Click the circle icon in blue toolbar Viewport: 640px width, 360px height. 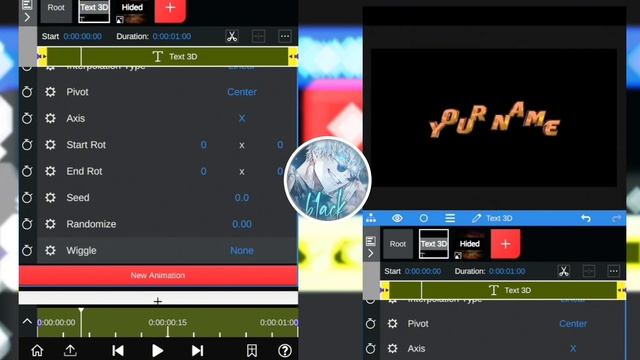click(x=424, y=218)
